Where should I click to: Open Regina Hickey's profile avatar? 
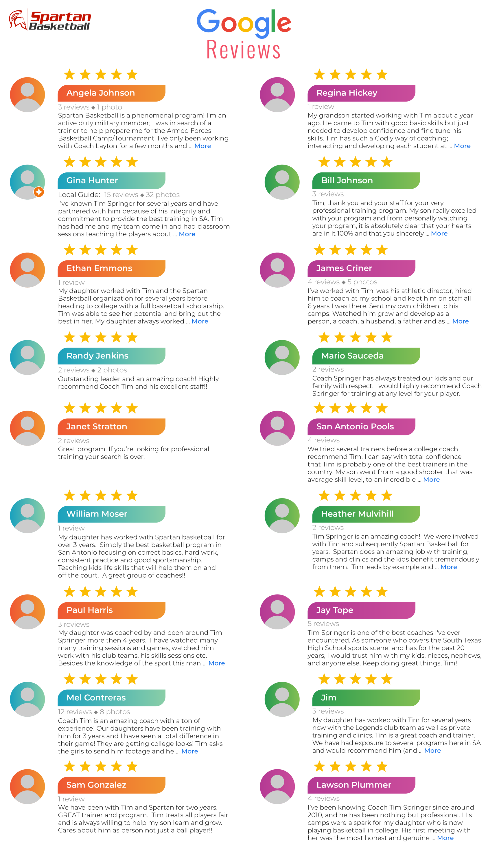[x=277, y=95]
